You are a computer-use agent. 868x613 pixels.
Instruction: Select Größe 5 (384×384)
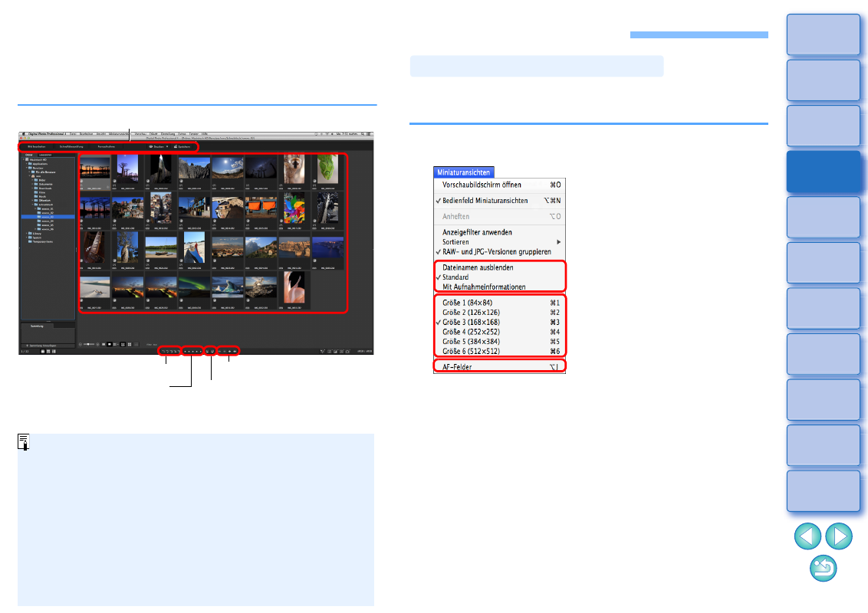499,341
